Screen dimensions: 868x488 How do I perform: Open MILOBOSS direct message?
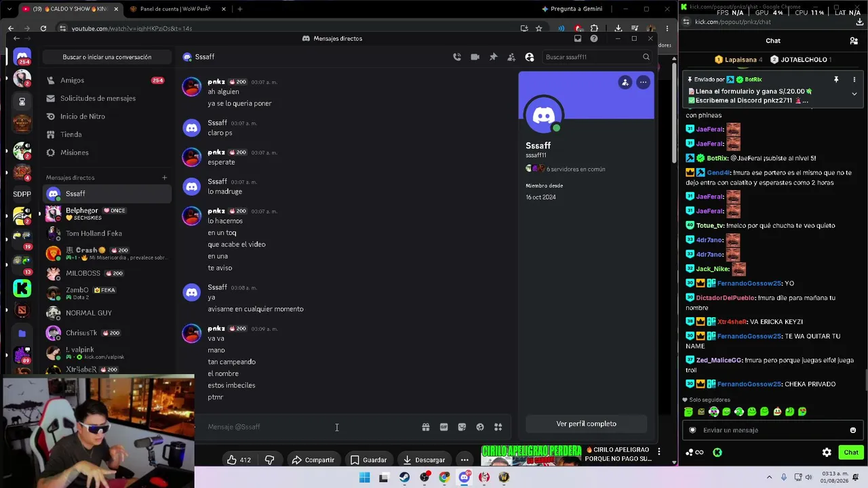[x=106, y=273]
